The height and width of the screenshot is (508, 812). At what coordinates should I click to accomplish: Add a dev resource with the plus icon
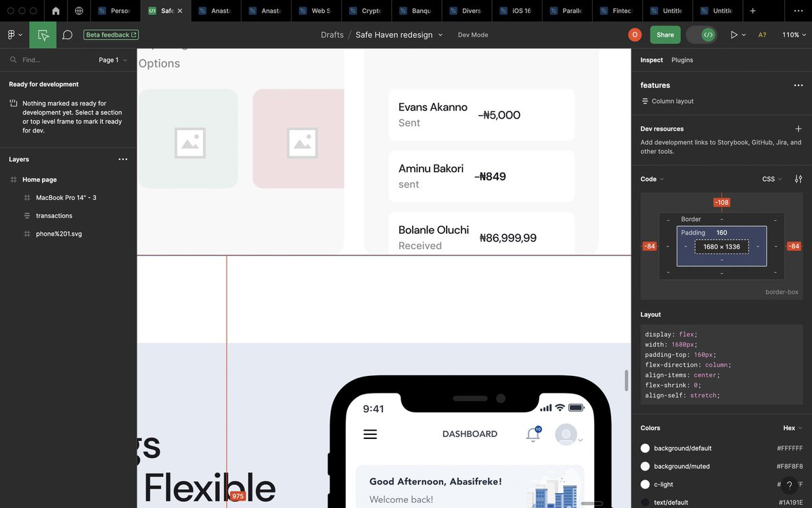[798, 129]
